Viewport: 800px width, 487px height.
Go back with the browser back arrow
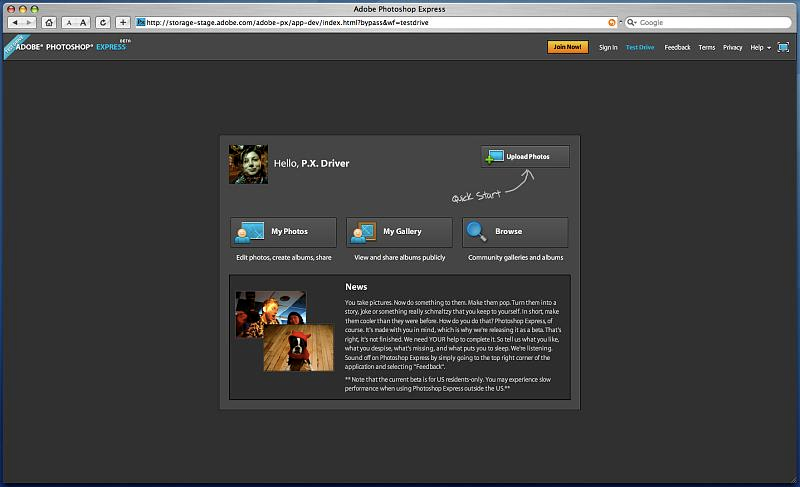[15, 22]
